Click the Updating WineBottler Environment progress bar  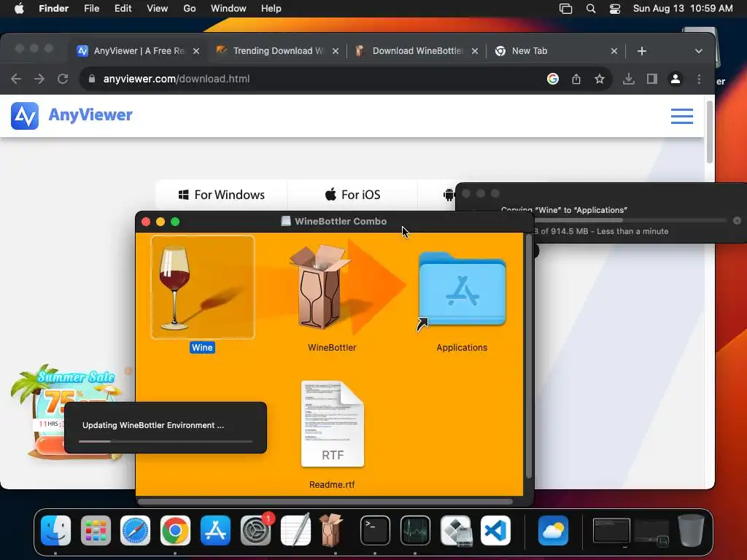tap(166, 441)
